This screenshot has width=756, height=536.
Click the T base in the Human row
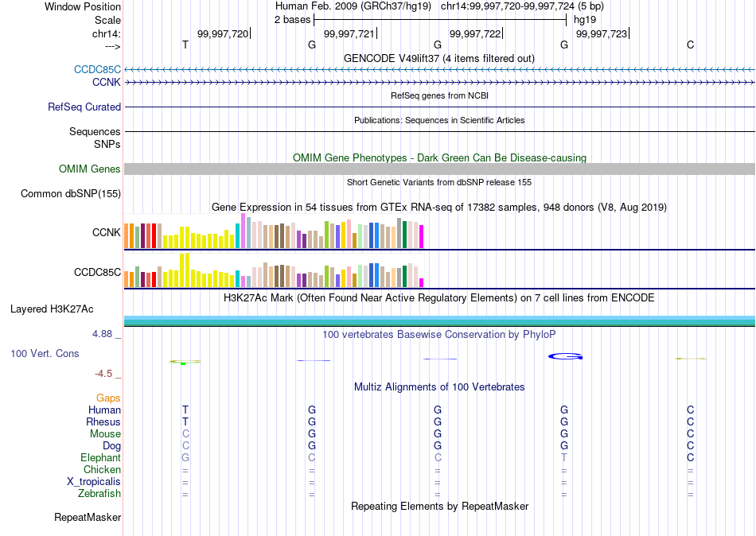[x=185, y=410]
